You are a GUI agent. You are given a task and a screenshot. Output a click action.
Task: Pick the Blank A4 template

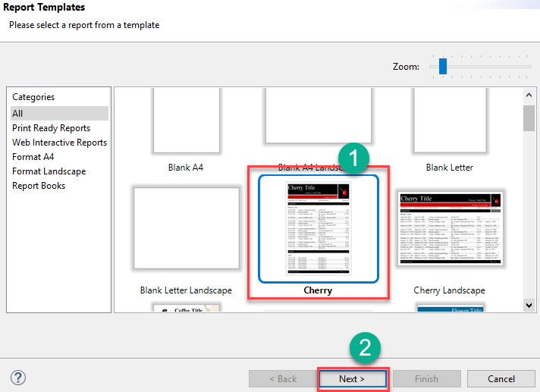tap(186, 120)
